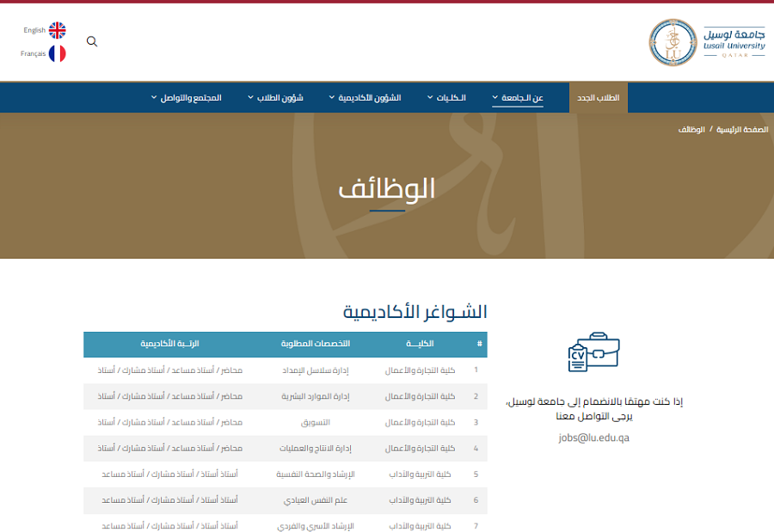The image size is (774, 532).
Task: Click the jobs@lu.edu.qa email address
Action: pyautogui.click(x=594, y=437)
